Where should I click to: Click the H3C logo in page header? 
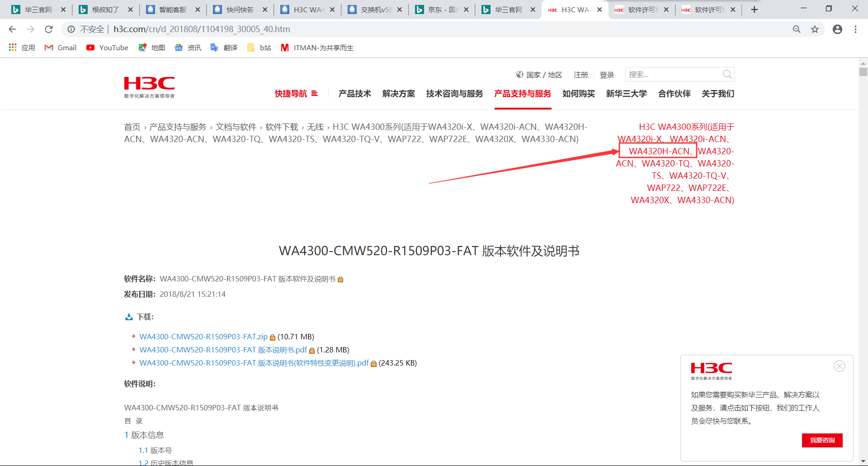149,87
